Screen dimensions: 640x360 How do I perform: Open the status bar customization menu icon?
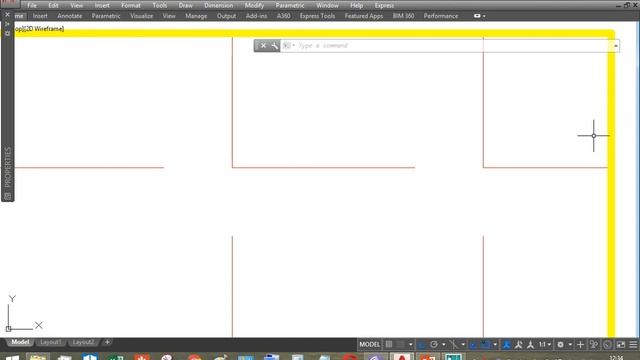pos(633,344)
